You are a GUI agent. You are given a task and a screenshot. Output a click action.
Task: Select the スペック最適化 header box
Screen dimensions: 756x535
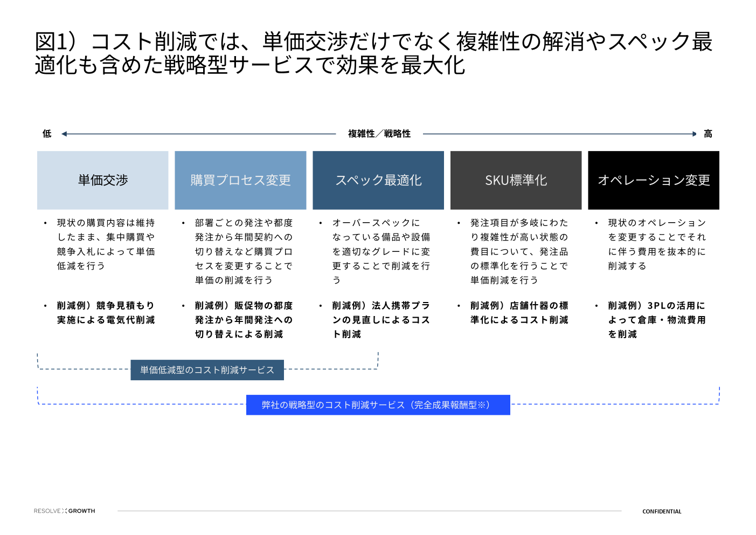pos(378,180)
